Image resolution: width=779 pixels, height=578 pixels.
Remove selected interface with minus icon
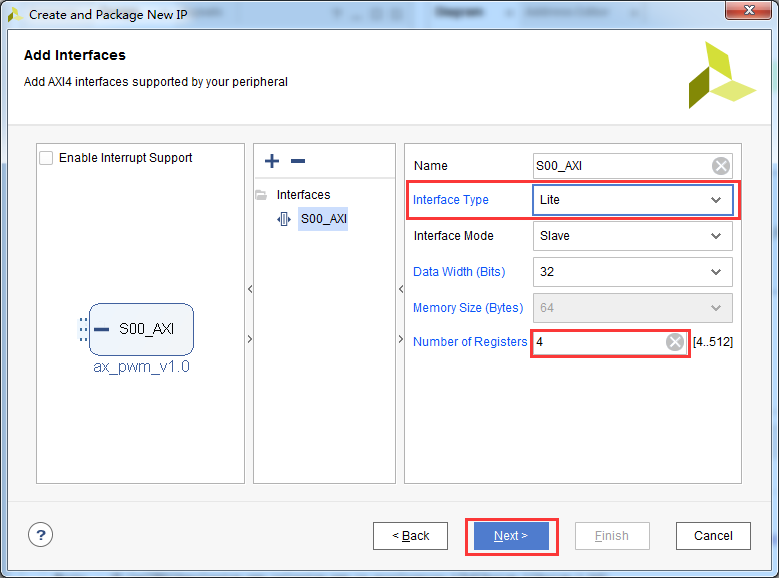[x=298, y=161]
